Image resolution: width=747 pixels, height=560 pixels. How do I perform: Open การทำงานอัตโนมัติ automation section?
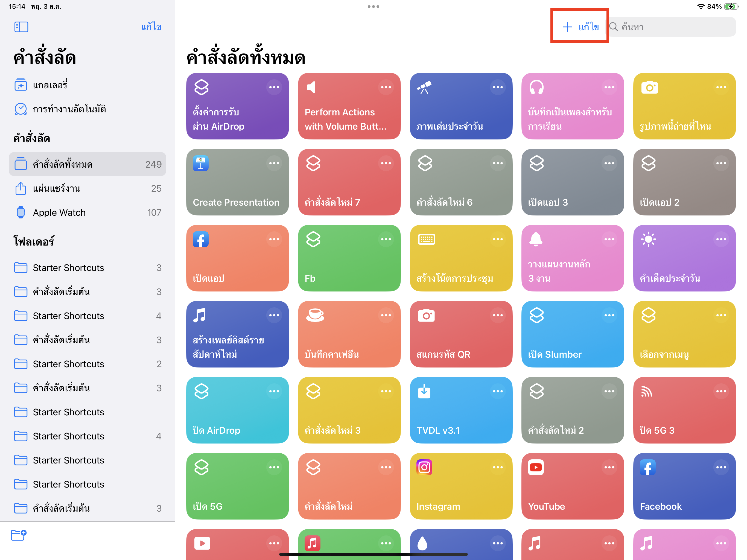[69, 109]
